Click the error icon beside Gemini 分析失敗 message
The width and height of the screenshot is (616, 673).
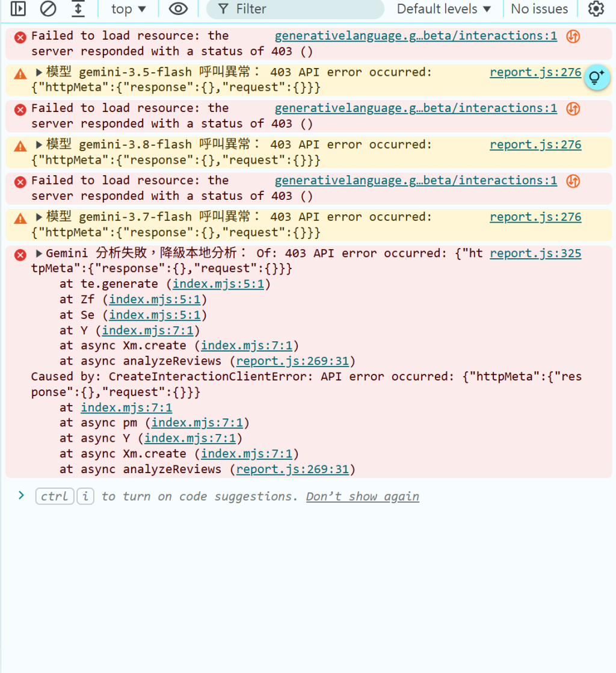click(x=20, y=255)
